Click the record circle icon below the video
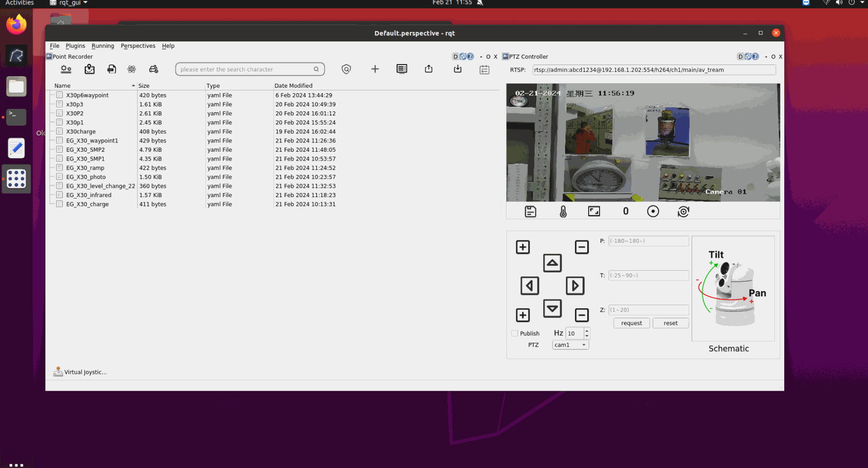868x468 pixels. click(x=653, y=211)
